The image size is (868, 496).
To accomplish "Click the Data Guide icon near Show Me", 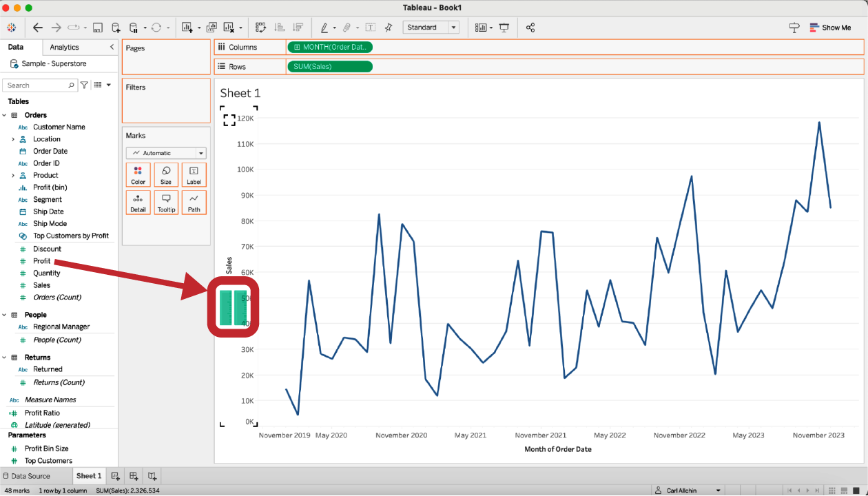I will pyautogui.click(x=794, y=28).
